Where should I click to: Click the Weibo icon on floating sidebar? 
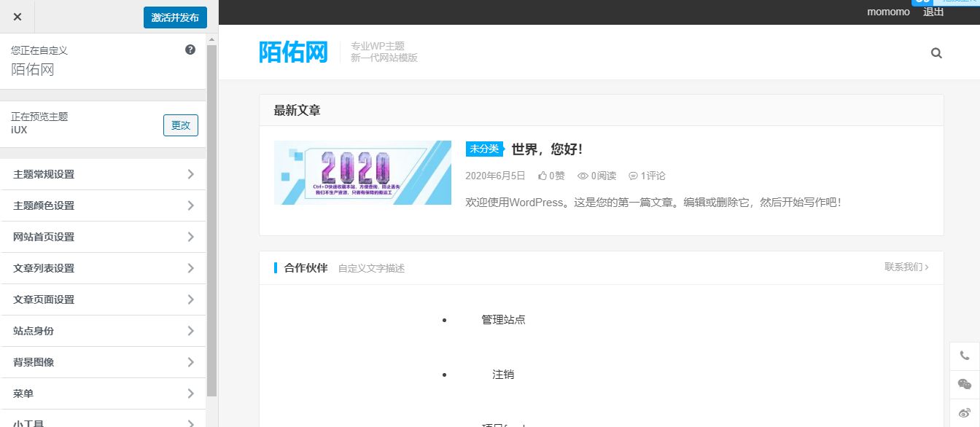964,412
